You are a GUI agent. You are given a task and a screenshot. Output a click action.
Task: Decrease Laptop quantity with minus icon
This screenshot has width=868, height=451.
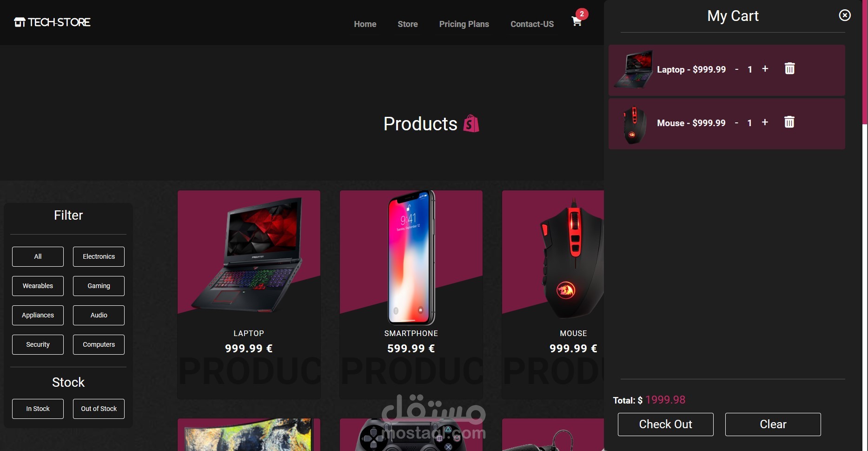(x=736, y=69)
